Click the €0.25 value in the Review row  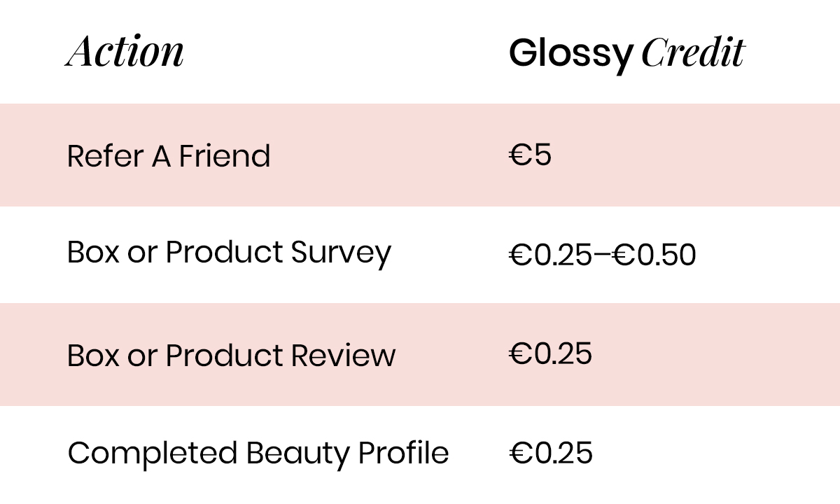(x=550, y=353)
